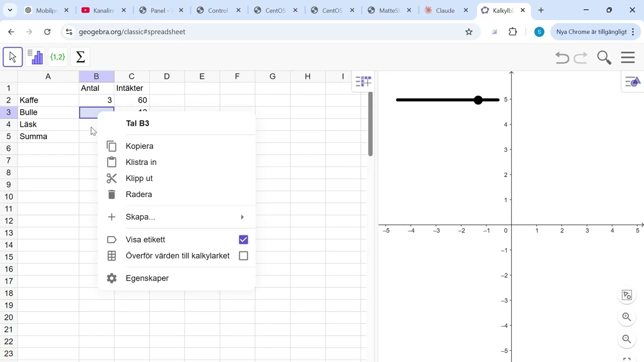Choose Radera from context menu
Screen dimensions: 644x362
[176, 195]
